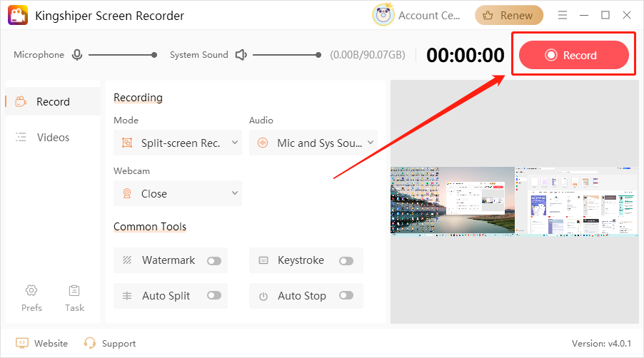Screen dimensions: 644x358
Task: Enable the Keystroke toggle
Action: coord(346,261)
